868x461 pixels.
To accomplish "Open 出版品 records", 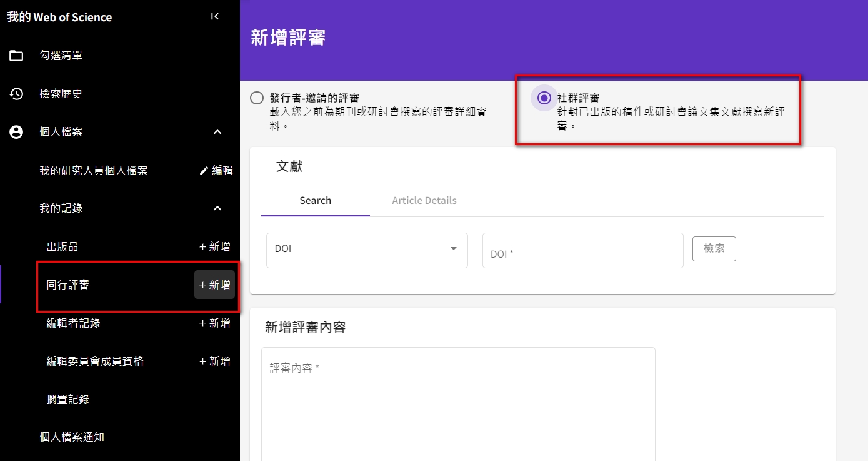I will pos(62,246).
